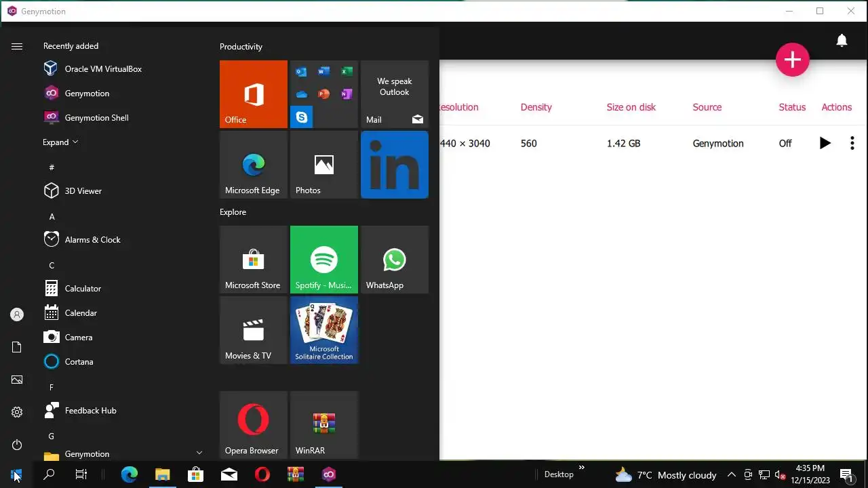Show hidden system tray icons
This screenshot has width=868, height=488.
731,475
